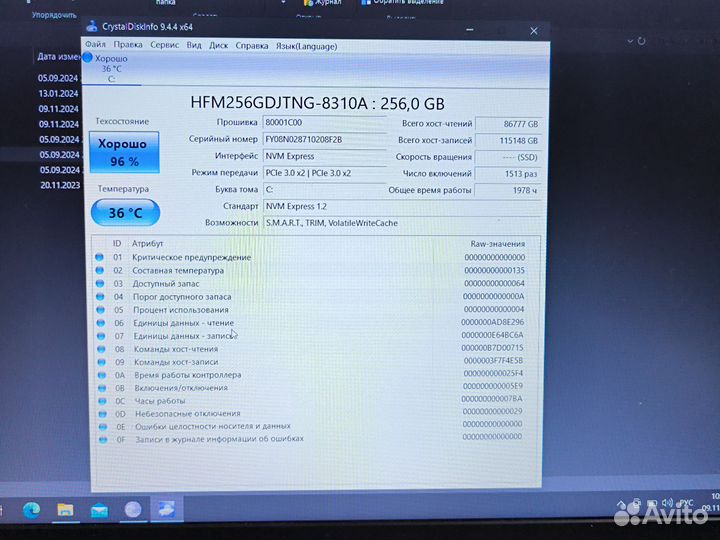Click the CrystalDiskInfo title bar icon

click(x=92, y=26)
